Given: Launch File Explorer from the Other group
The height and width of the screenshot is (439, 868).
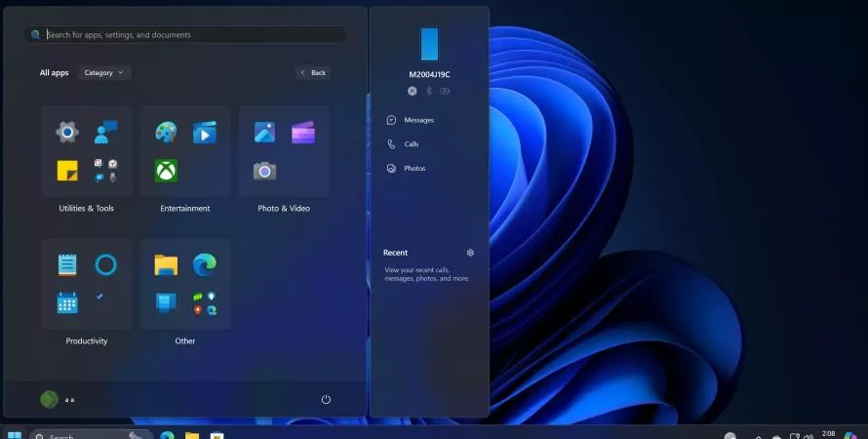Looking at the screenshot, I should [166, 265].
